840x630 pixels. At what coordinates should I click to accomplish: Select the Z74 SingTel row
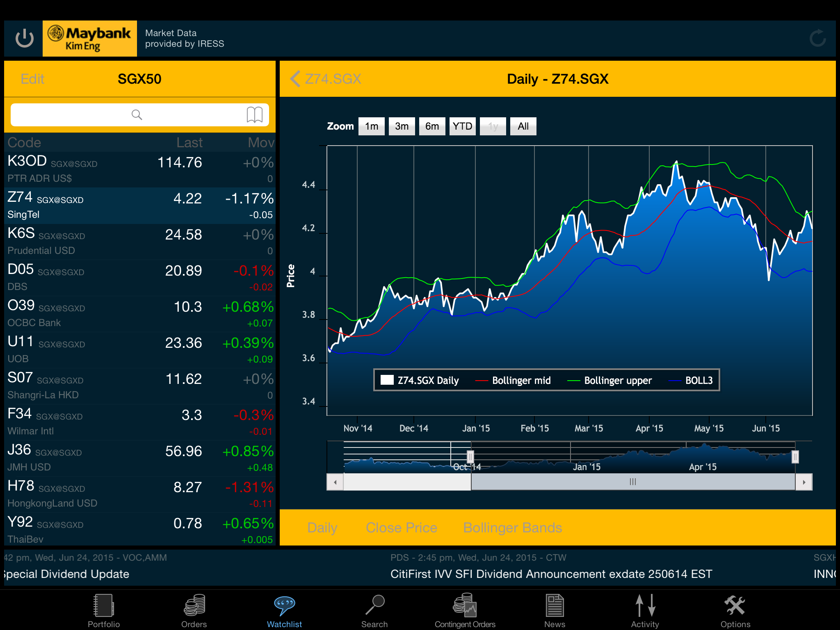[x=140, y=206]
